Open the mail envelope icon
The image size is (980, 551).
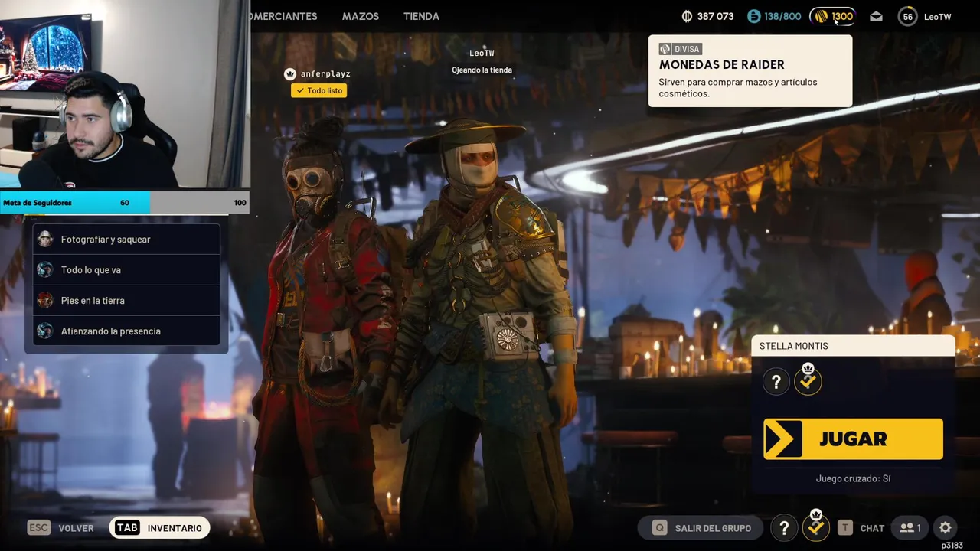(876, 16)
